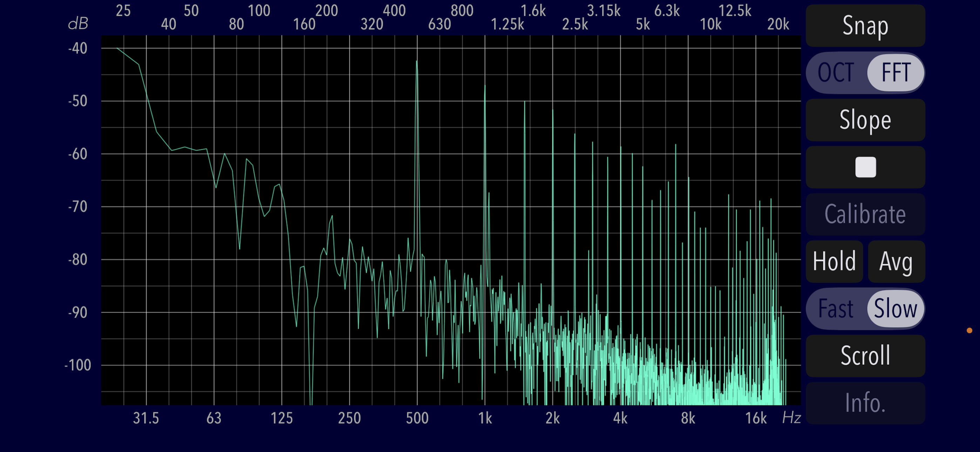Switch analyzer to OCT mode
Image resolution: width=980 pixels, height=452 pixels.
tap(836, 73)
